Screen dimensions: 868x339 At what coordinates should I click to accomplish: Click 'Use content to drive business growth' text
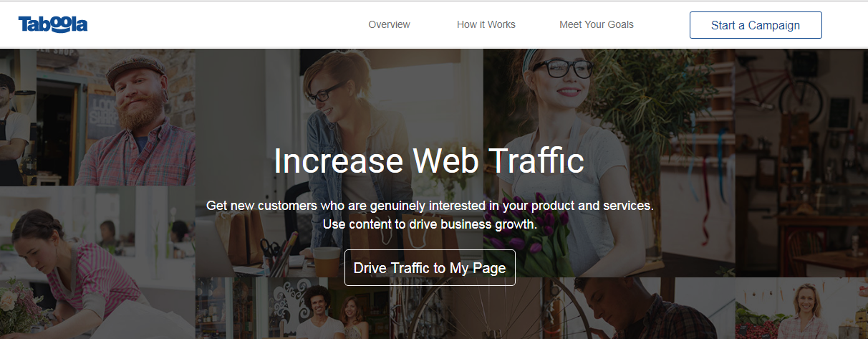tap(430, 224)
